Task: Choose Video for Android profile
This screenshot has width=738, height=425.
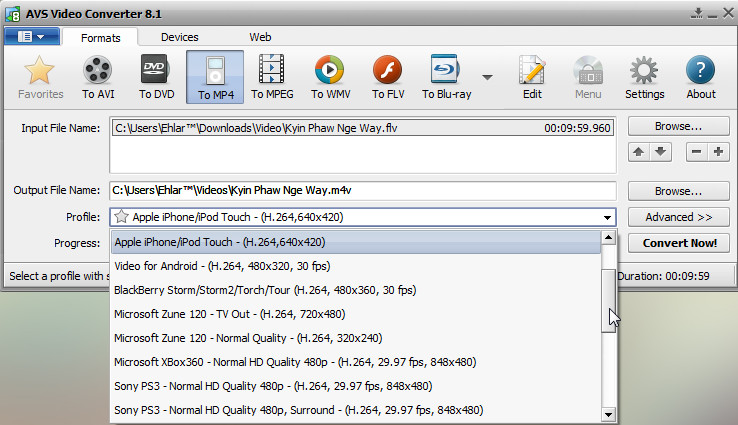Action: (x=356, y=266)
